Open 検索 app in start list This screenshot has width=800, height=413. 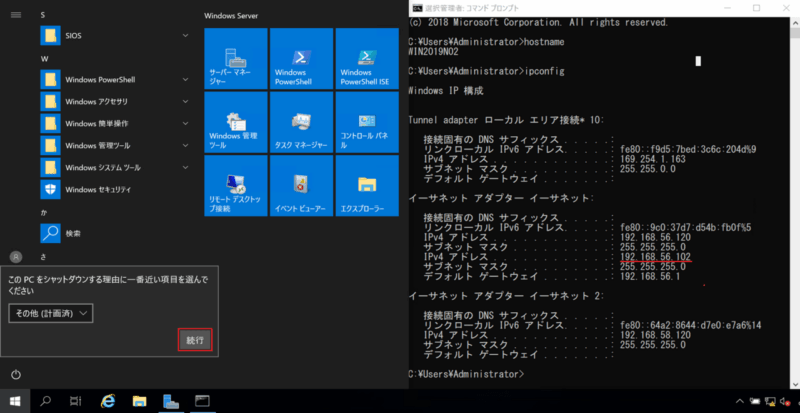point(115,233)
